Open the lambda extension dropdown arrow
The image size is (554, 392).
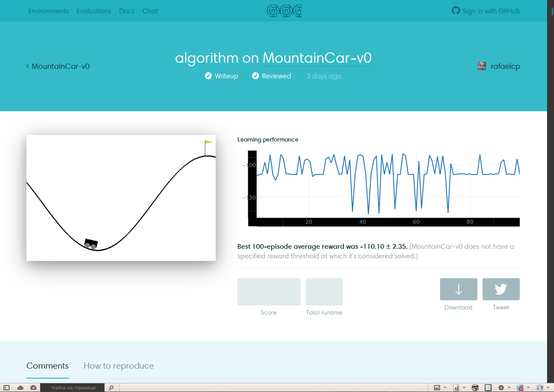pos(548,388)
